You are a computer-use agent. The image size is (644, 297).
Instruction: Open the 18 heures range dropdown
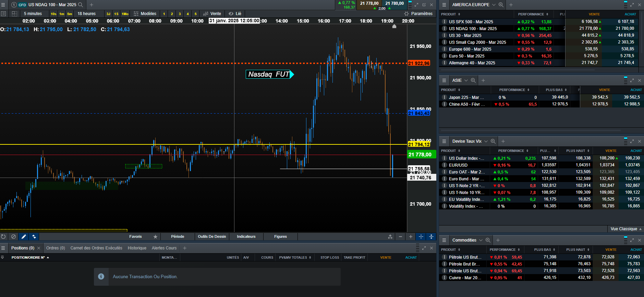coord(87,14)
